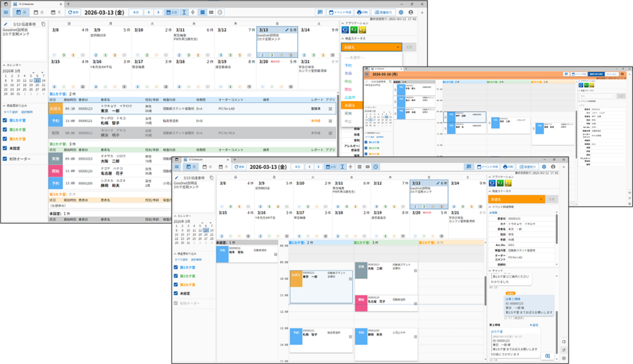
Task: Click すべて選択 link in front window
Action: pos(181,259)
